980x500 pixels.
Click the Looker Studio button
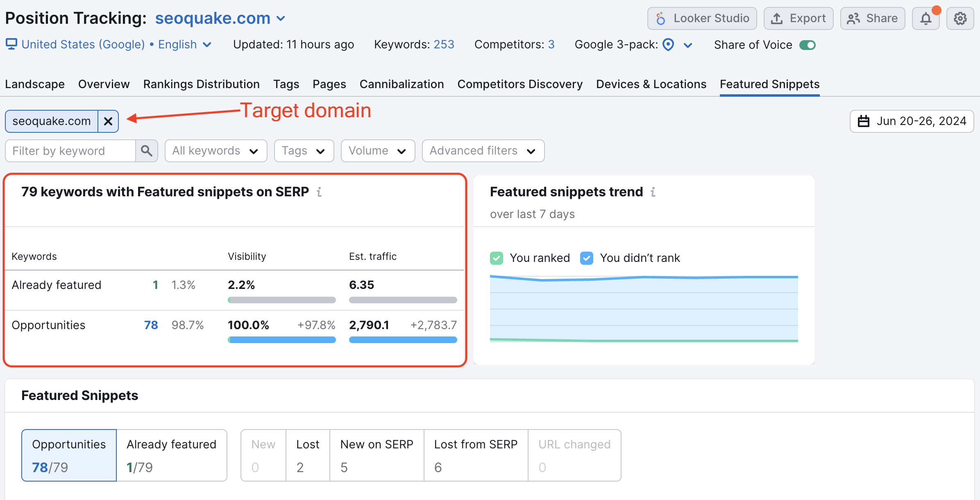point(702,18)
